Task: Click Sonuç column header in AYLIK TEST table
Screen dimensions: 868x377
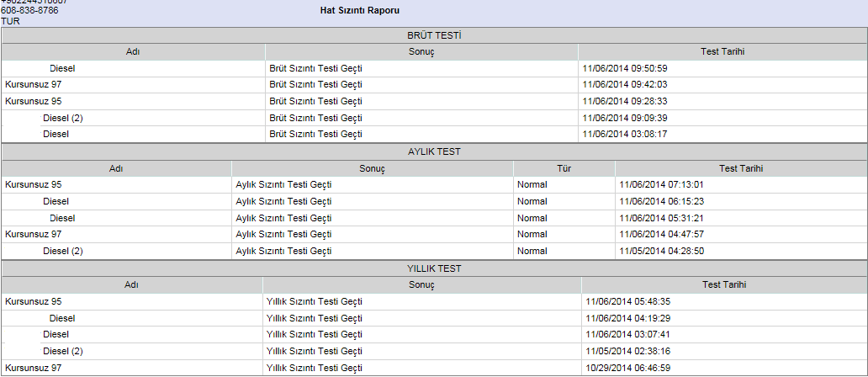Action: click(x=372, y=168)
